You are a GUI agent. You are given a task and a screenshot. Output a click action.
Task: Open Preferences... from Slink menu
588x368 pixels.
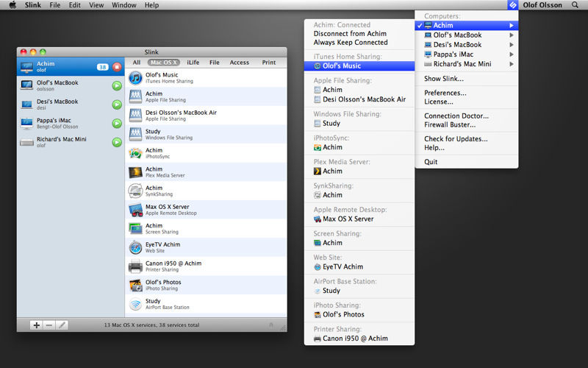pyautogui.click(x=445, y=93)
